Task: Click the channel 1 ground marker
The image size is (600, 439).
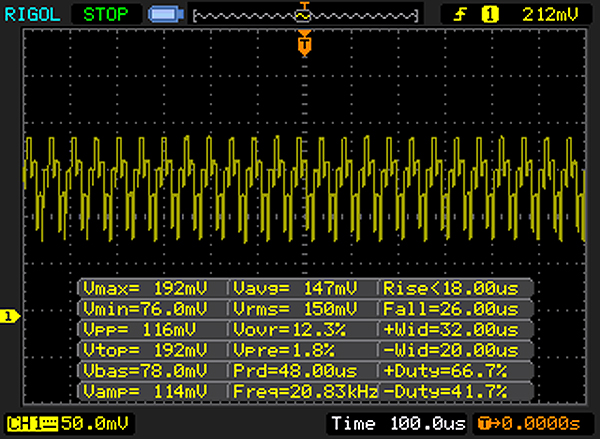Action: 10,316
